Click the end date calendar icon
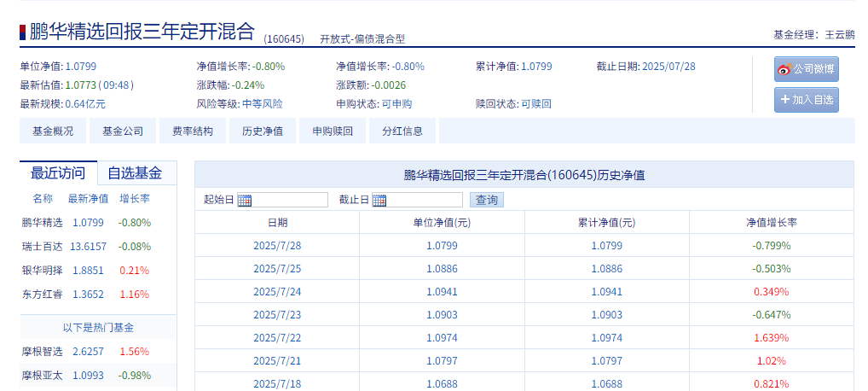Image resolution: width=868 pixels, height=391 pixels. (x=379, y=201)
